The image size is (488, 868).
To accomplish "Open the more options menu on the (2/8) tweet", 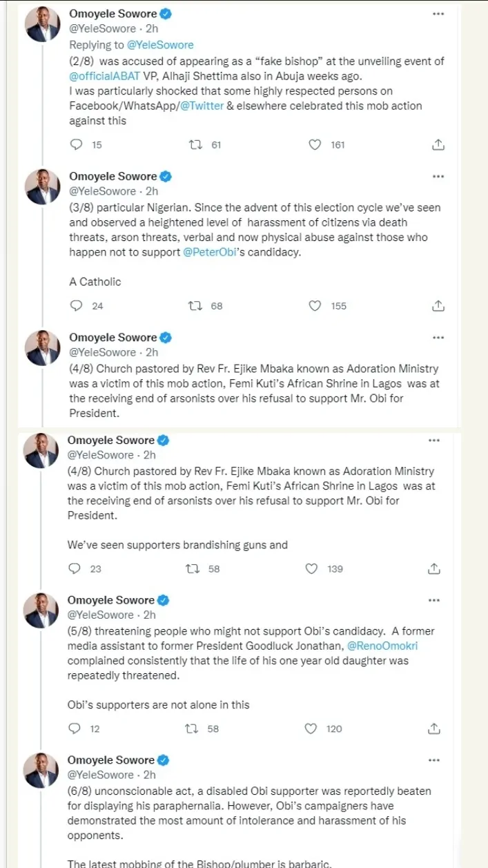I will pos(438,15).
